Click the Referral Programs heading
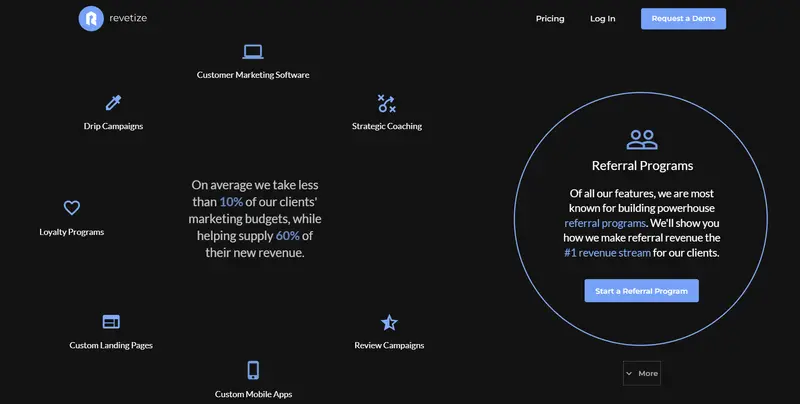The width and height of the screenshot is (800, 404). (642, 166)
